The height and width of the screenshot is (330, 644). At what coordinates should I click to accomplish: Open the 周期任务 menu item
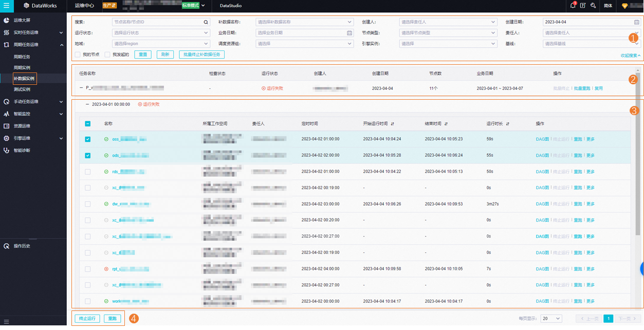[x=22, y=57]
